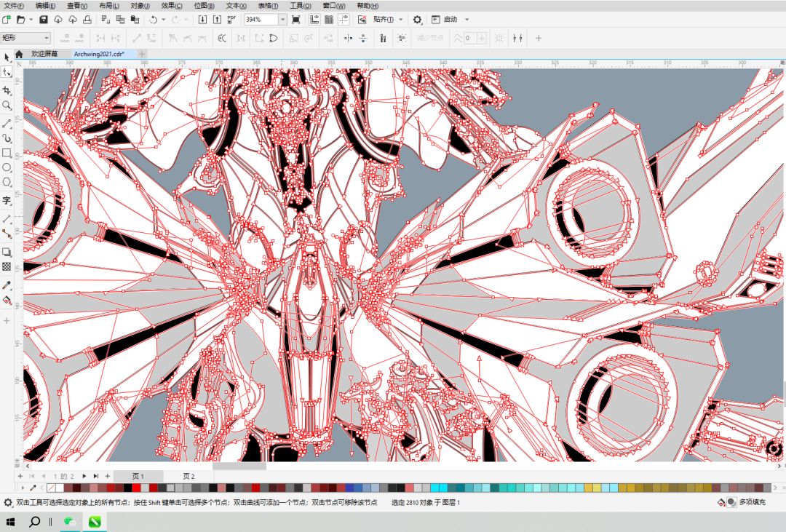Click the Paste icon in toolbar

135,20
